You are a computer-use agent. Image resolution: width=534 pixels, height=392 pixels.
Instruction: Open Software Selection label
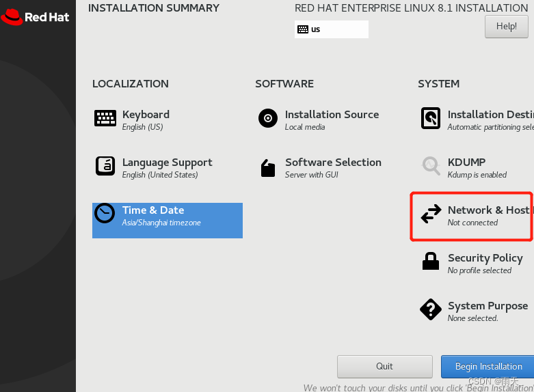point(334,163)
